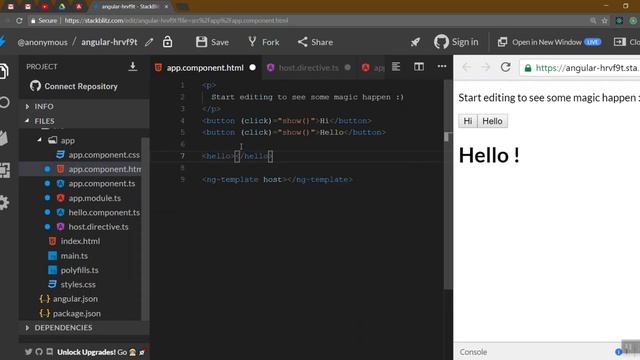Open angular.json file
Screen dimensions: 640x360
(76, 299)
